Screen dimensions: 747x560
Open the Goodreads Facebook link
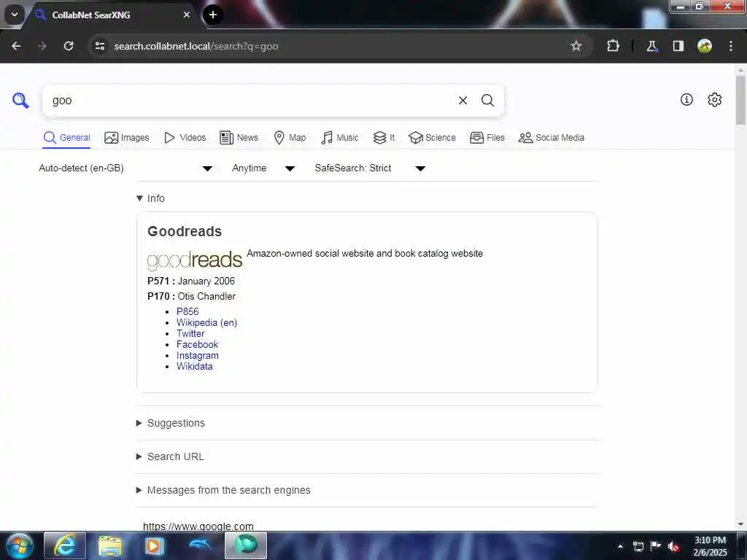(197, 345)
